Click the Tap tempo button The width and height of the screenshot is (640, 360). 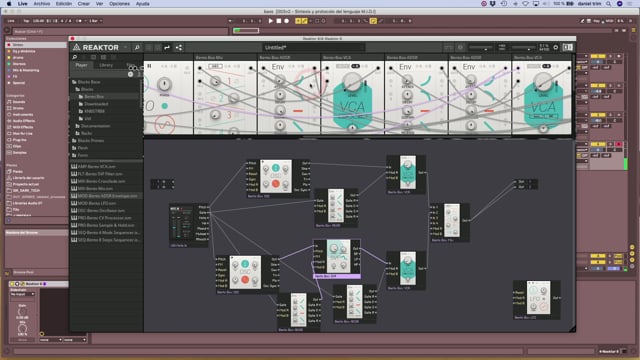pyautogui.click(x=27, y=21)
